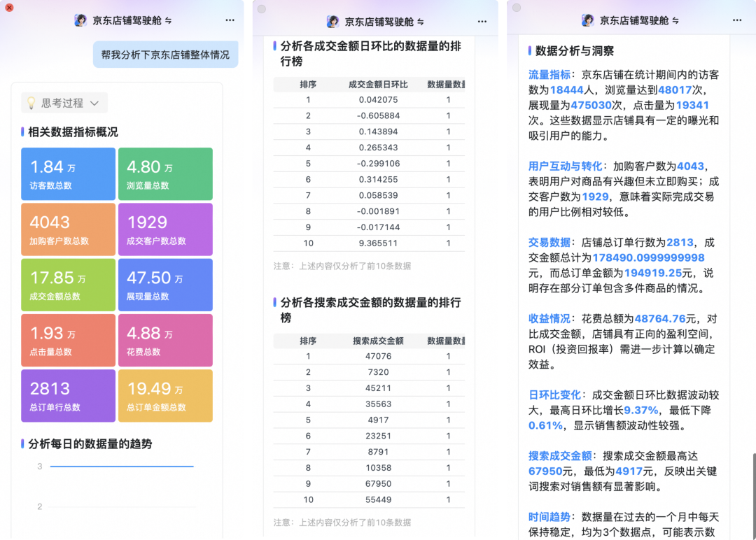
Task: Click the lightbulb icon beside 思考过程
Action: tap(31, 103)
